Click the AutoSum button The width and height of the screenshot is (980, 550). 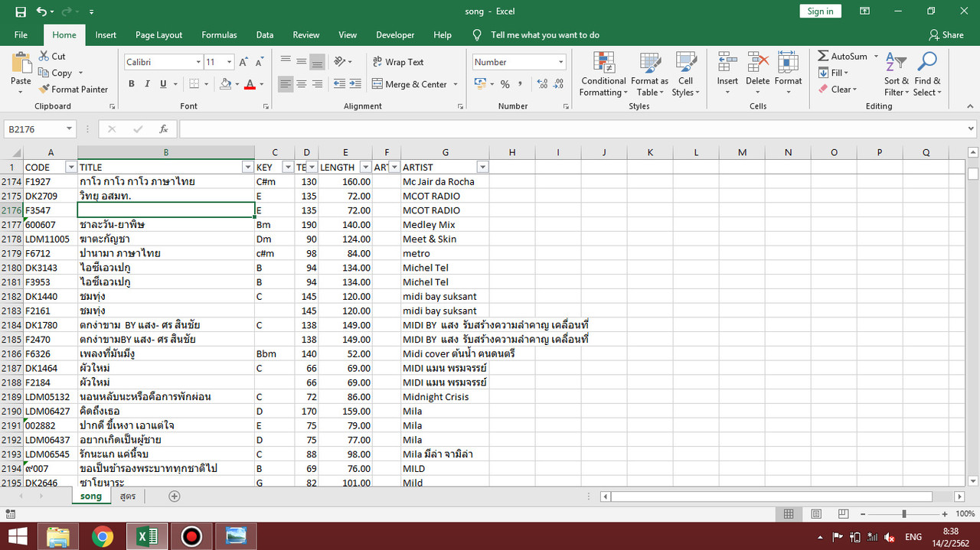[x=842, y=56]
